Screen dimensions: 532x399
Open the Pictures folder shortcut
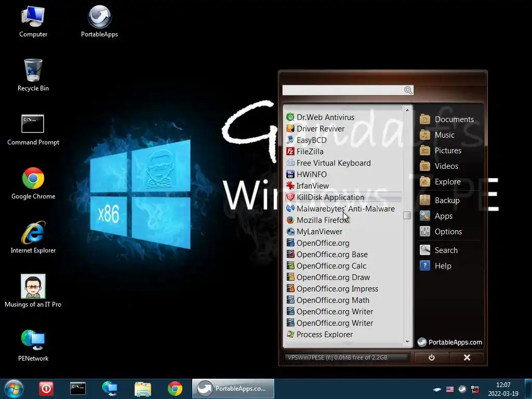click(x=440, y=151)
